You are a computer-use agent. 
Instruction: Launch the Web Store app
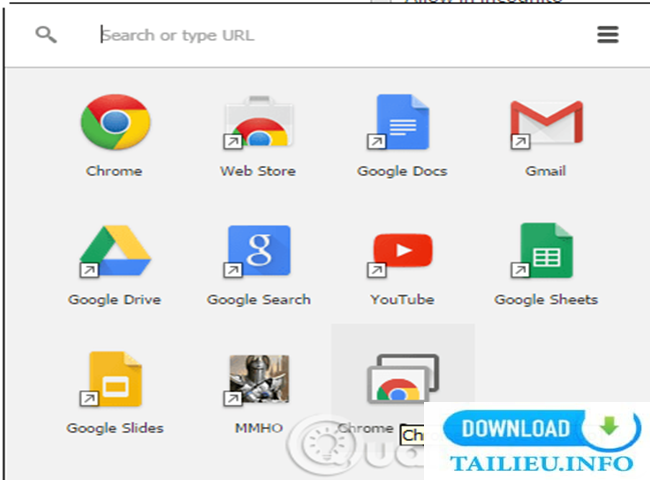(x=259, y=122)
